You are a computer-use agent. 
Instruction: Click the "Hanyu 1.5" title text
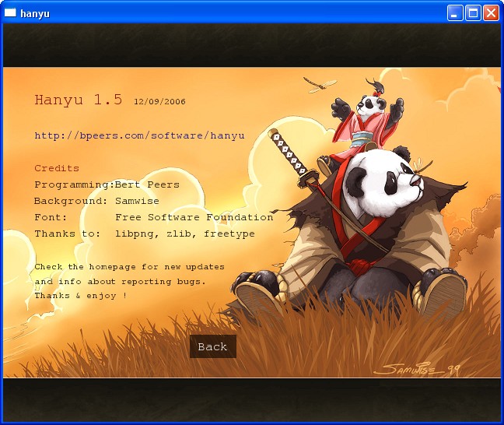tap(79, 100)
